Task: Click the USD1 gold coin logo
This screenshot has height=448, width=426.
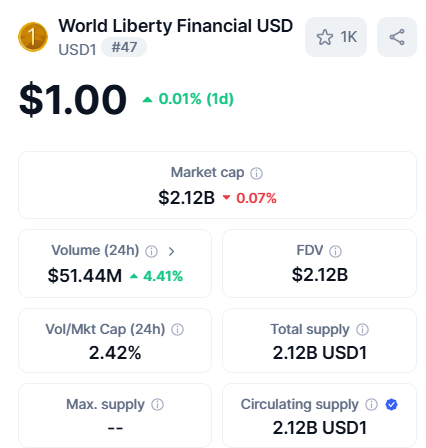Action: click(33, 37)
